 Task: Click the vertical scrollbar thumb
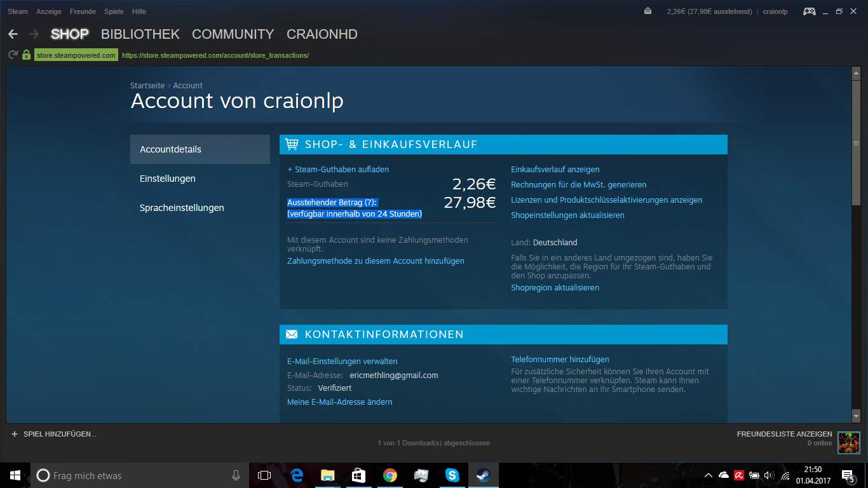(x=856, y=143)
